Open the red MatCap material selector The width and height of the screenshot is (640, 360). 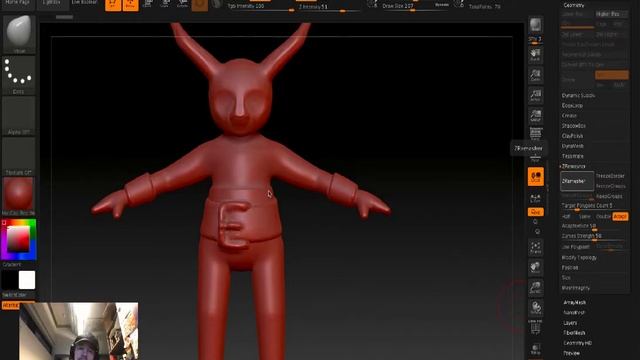[19, 196]
